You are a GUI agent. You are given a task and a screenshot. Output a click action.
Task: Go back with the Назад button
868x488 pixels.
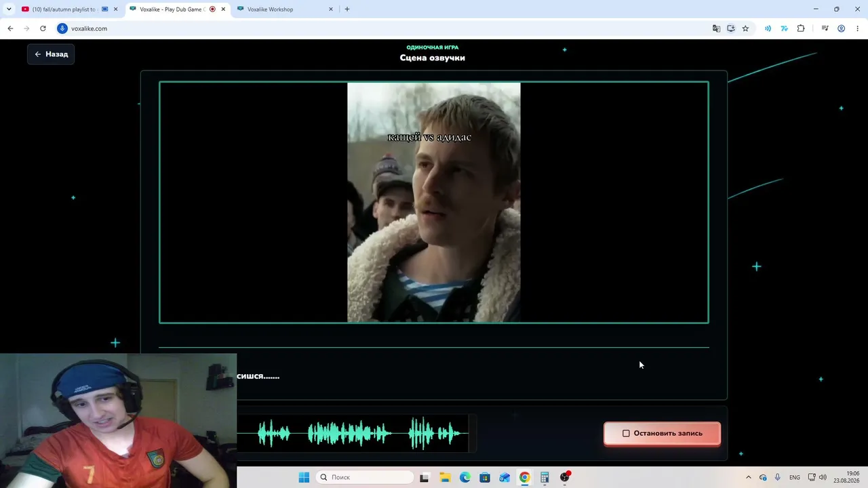(x=51, y=54)
